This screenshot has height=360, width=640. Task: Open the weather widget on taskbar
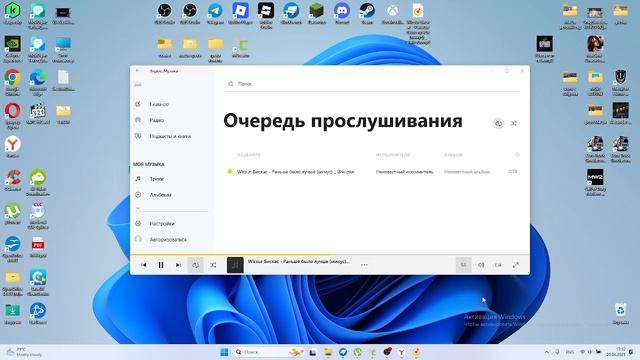(x=24, y=352)
